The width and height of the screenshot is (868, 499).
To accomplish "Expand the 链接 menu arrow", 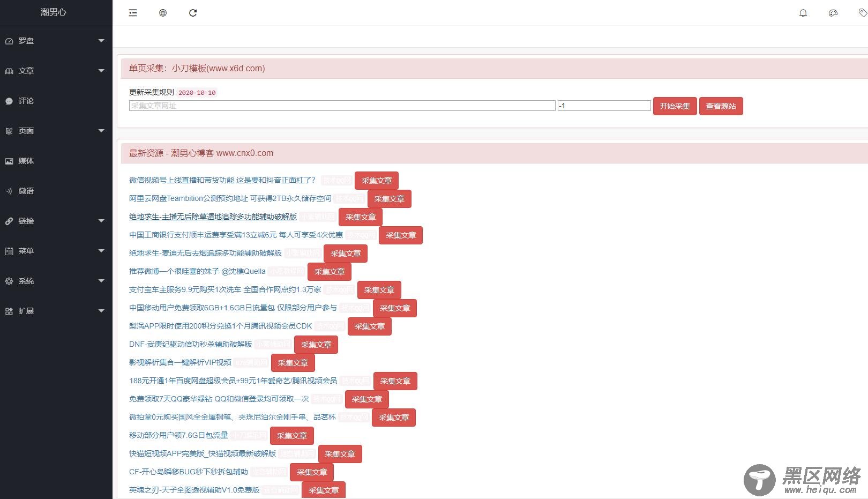I will coord(101,221).
